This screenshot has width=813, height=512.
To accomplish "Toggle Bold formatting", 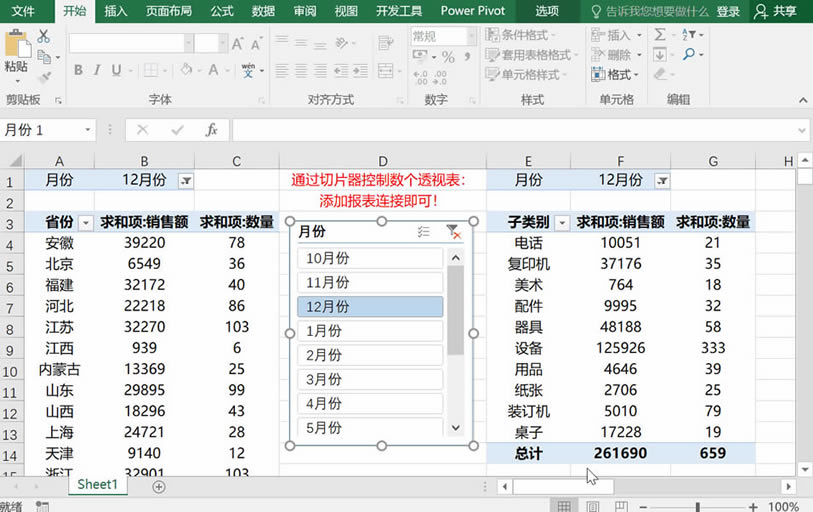I will [x=78, y=70].
